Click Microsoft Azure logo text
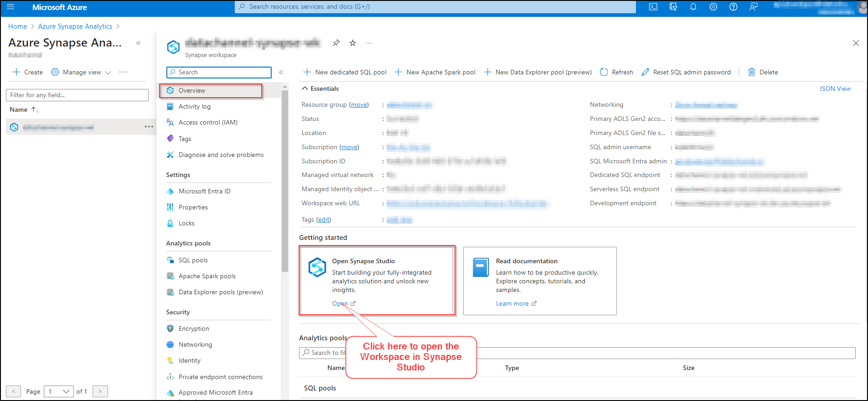The width and height of the screenshot is (868, 401). [x=60, y=7]
